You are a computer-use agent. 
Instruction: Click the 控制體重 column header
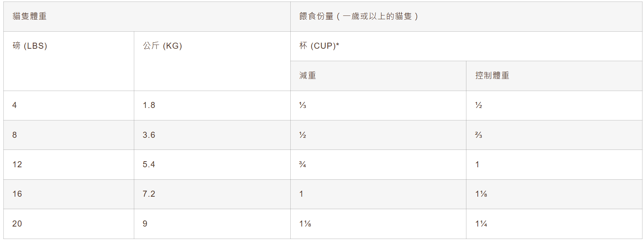pyautogui.click(x=492, y=76)
